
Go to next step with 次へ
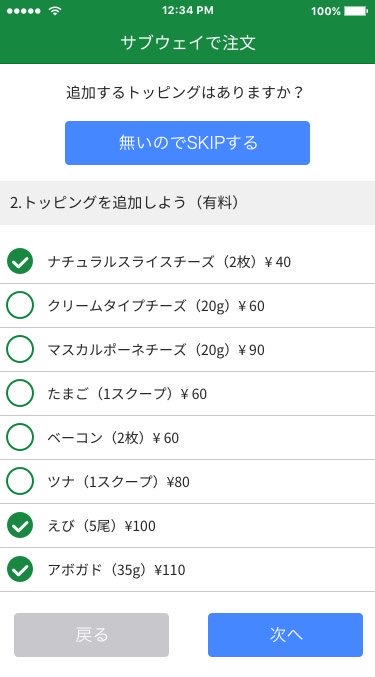point(285,635)
